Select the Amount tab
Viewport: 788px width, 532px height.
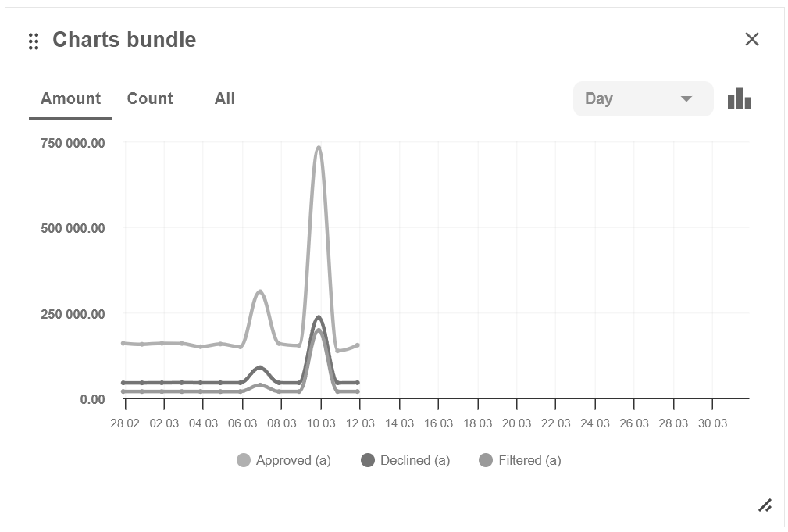[x=70, y=98]
